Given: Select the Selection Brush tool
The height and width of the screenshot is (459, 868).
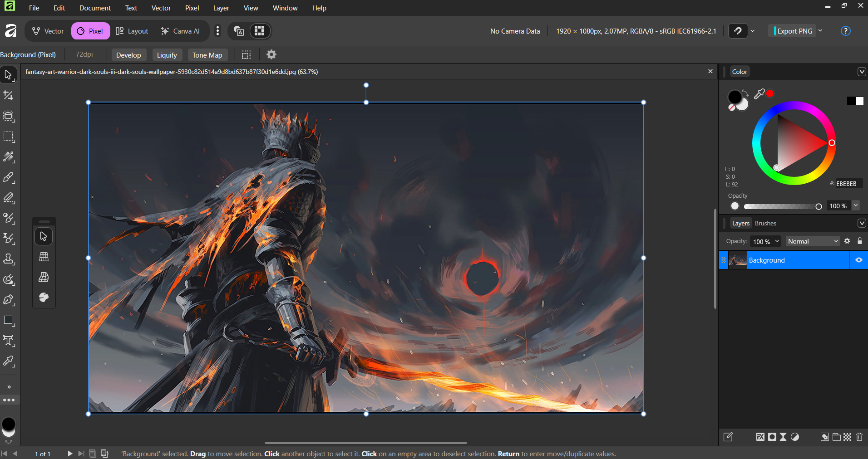Looking at the screenshot, I should (9, 116).
